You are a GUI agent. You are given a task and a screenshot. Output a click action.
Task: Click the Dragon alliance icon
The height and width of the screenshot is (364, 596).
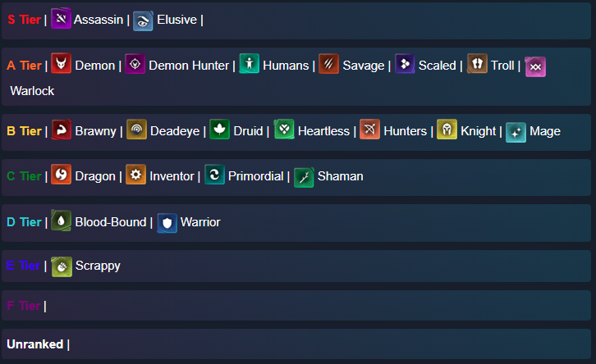[62, 175]
